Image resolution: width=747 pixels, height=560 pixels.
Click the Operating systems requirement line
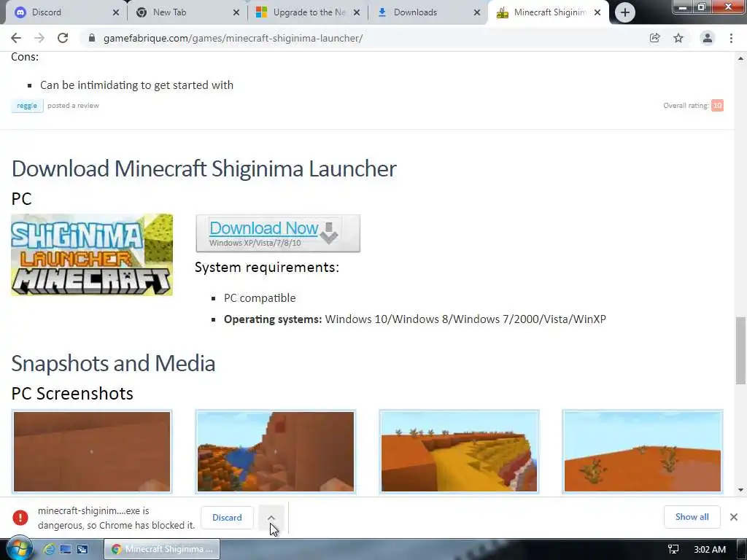click(x=415, y=319)
